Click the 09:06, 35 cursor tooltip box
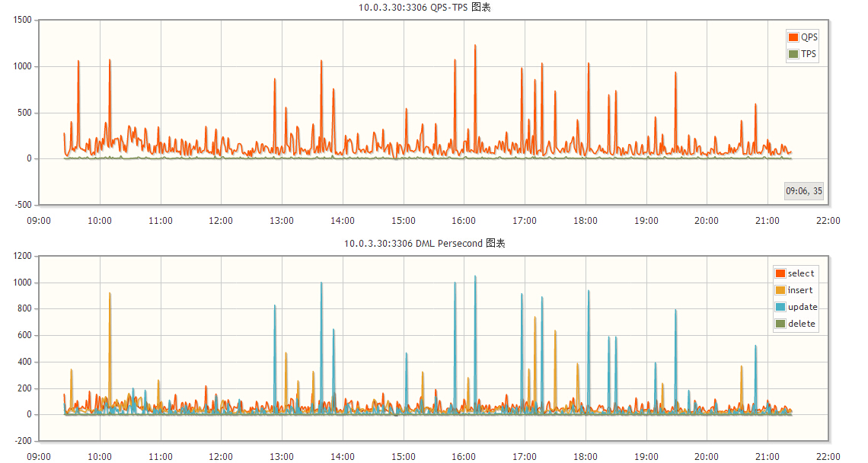The height and width of the screenshot is (463, 868). [x=804, y=191]
